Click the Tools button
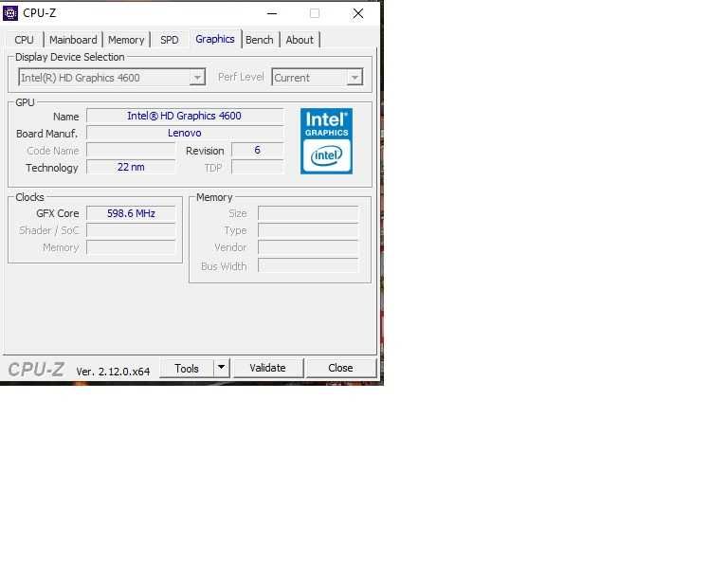The width and height of the screenshot is (728, 582). 187,368
